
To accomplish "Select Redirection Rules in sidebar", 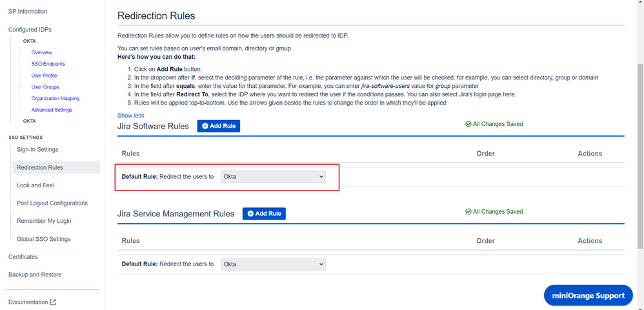I will point(56,167).
